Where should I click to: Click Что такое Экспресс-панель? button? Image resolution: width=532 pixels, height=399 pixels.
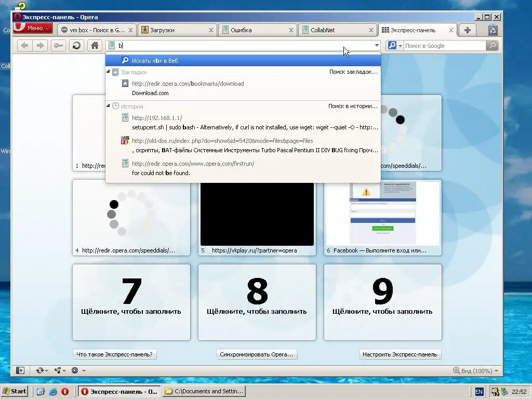[115, 354]
